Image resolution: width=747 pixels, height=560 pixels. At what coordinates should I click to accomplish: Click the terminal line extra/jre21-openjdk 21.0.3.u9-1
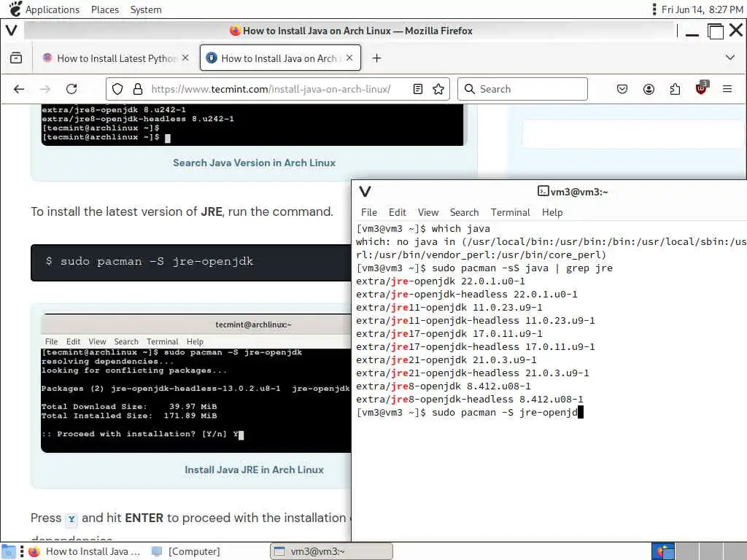[x=446, y=360]
